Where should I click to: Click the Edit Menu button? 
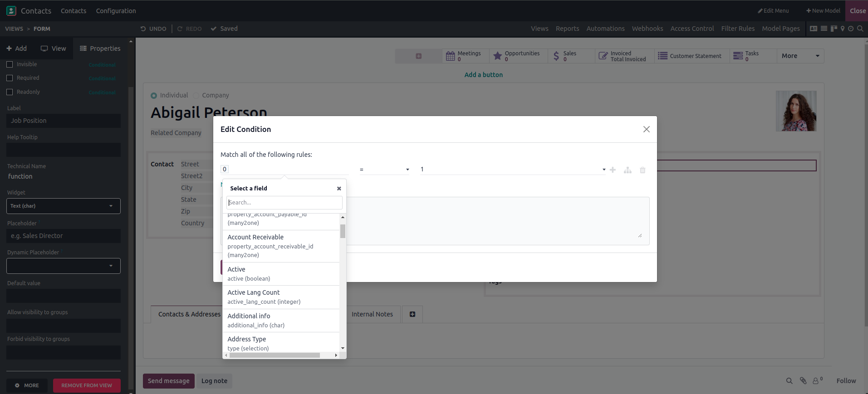773,11
